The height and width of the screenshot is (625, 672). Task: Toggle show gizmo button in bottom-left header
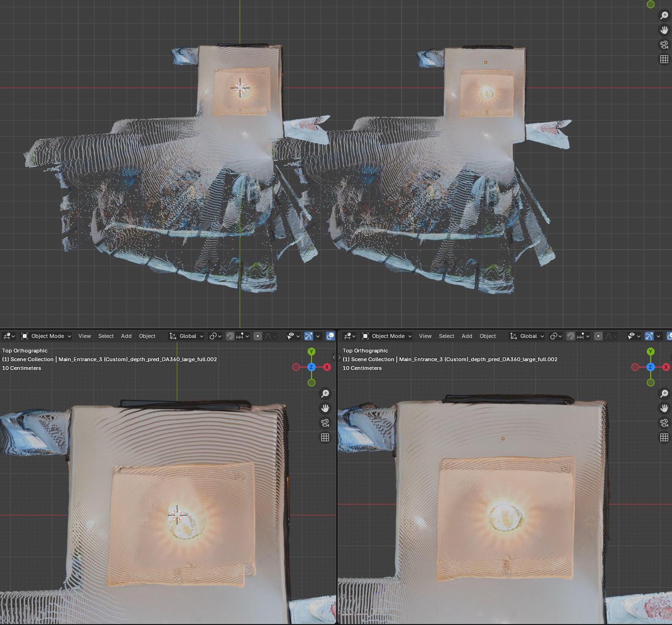coord(309,336)
